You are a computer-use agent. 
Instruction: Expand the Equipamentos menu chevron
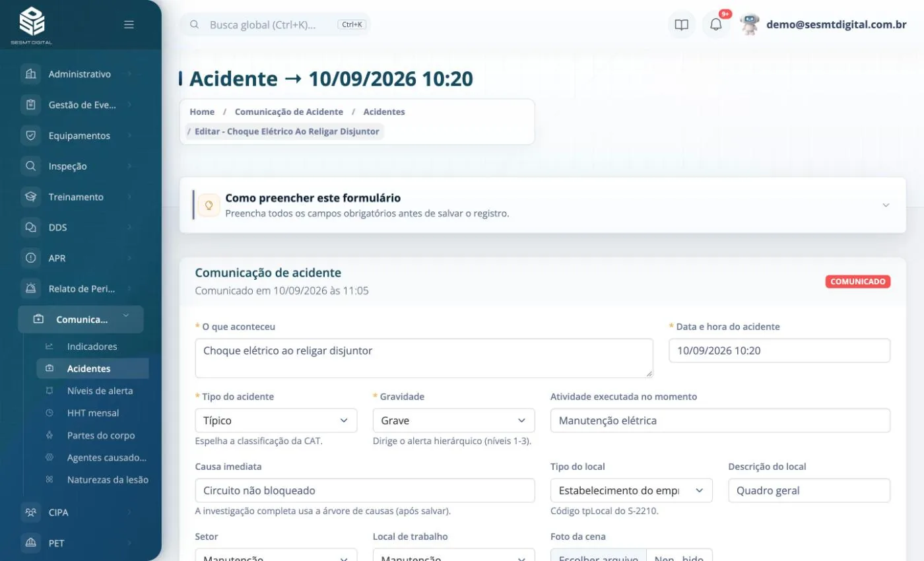click(129, 135)
